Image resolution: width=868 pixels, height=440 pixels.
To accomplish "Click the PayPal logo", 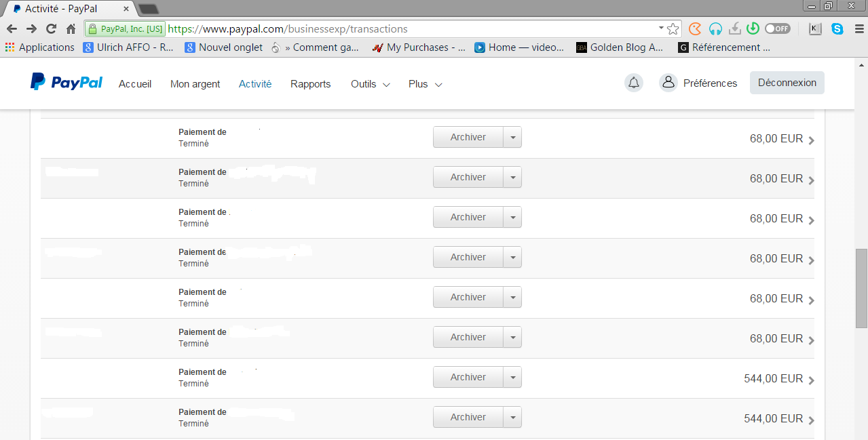I will pos(66,82).
